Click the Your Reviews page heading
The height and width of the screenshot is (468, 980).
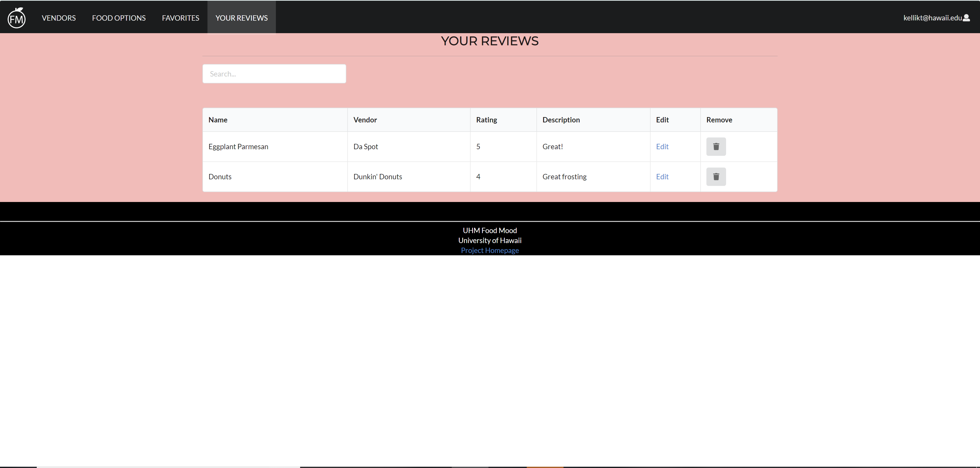coord(490,41)
